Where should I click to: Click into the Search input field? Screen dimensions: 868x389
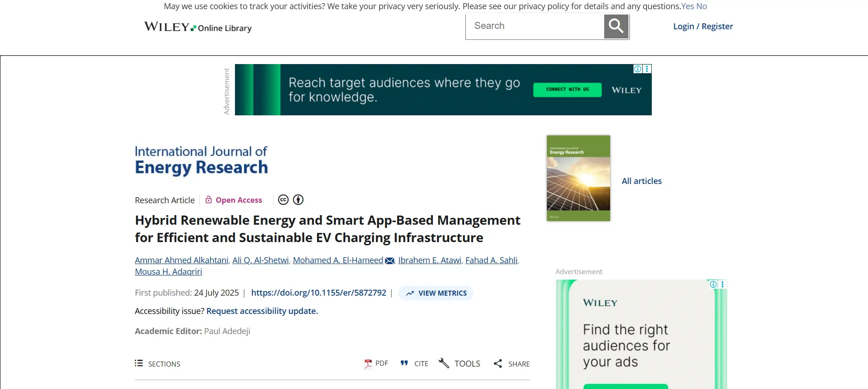(x=535, y=27)
